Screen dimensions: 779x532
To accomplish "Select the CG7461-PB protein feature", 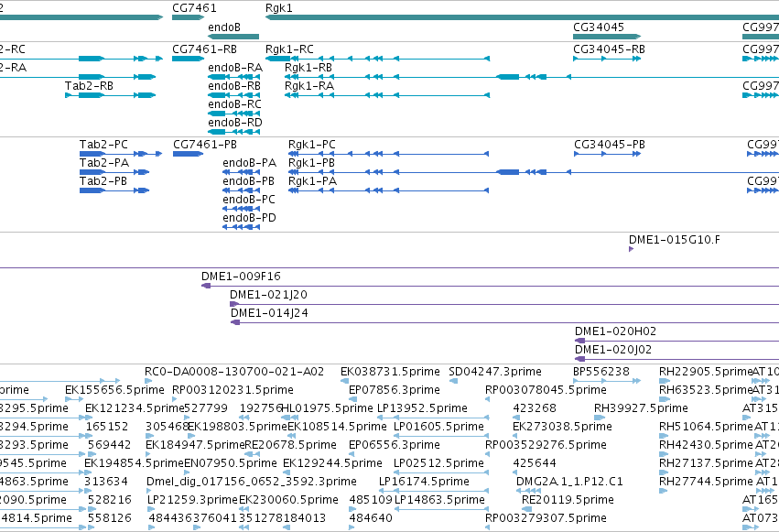I will coord(188,154).
